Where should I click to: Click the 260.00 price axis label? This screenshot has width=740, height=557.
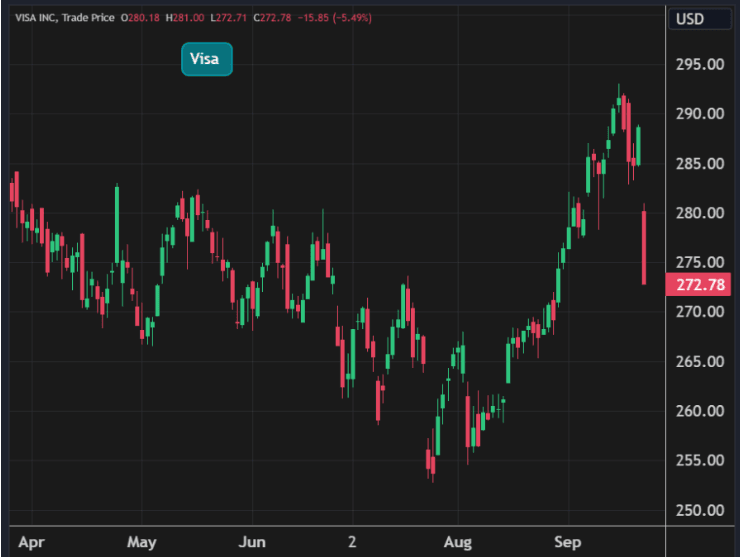(700, 411)
